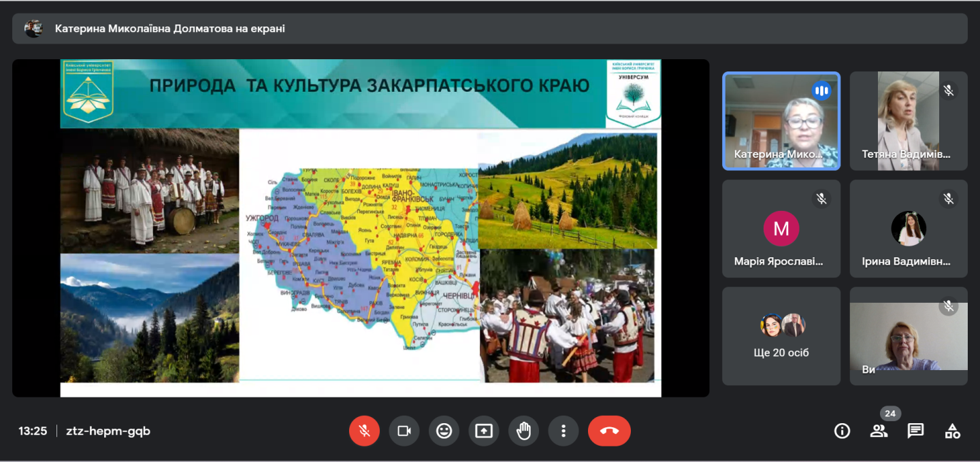
Task: Click the green meadow haystacks photo
Action: (568, 191)
